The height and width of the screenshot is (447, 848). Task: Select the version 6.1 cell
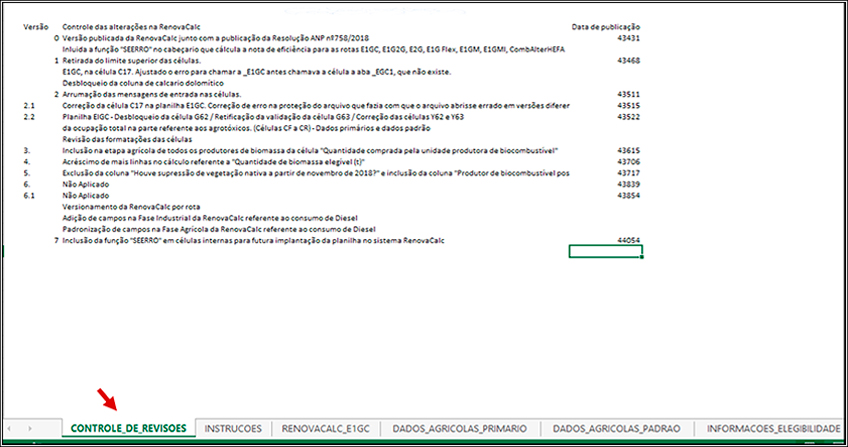pyautogui.click(x=29, y=197)
